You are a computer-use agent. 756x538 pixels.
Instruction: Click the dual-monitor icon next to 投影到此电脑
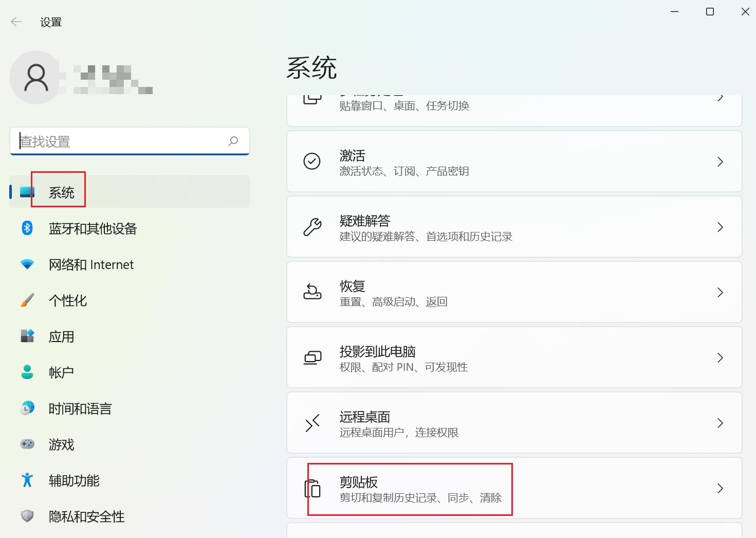(312, 357)
